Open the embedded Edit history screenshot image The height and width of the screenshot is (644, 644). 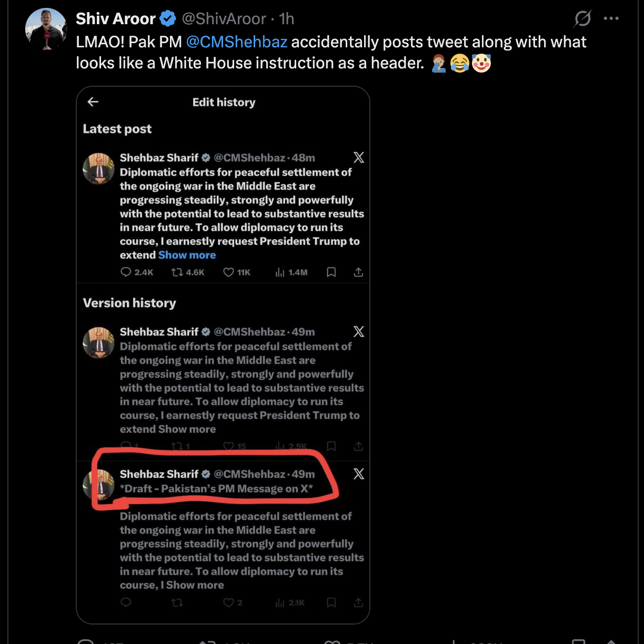tap(223, 355)
